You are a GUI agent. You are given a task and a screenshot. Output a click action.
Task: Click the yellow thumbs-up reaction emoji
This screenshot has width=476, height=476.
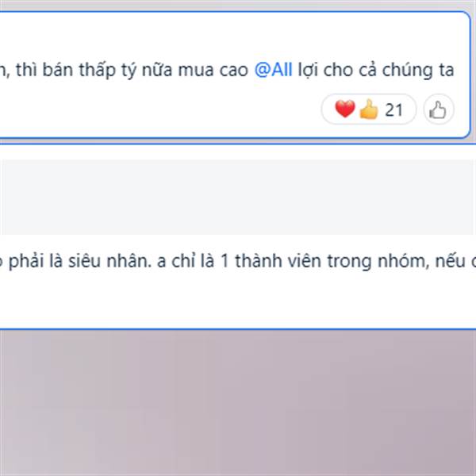click(x=369, y=109)
